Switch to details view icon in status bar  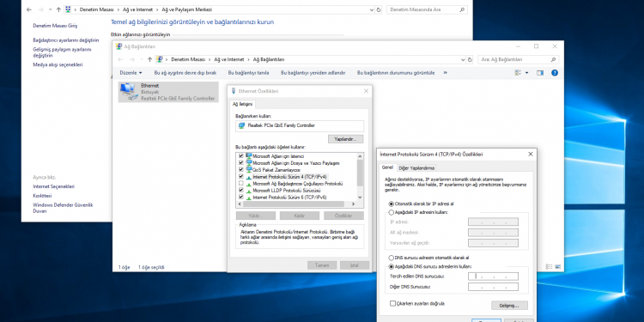pos(550,267)
